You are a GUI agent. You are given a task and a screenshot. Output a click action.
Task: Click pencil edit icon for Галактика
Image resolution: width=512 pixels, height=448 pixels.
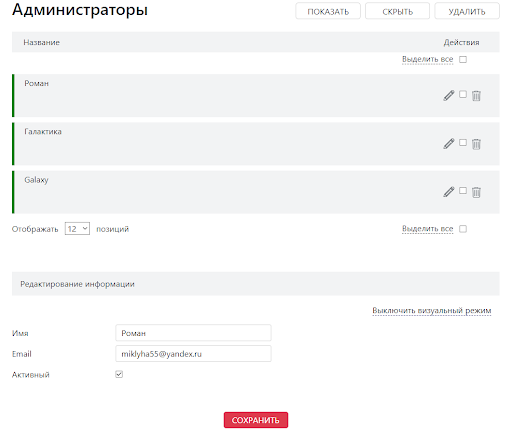(449, 144)
